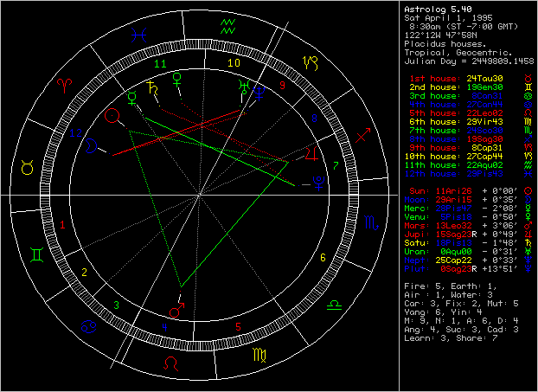Select the Saturn glyph in the wheel
The image size is (538, 392).
tap(153, 88)
